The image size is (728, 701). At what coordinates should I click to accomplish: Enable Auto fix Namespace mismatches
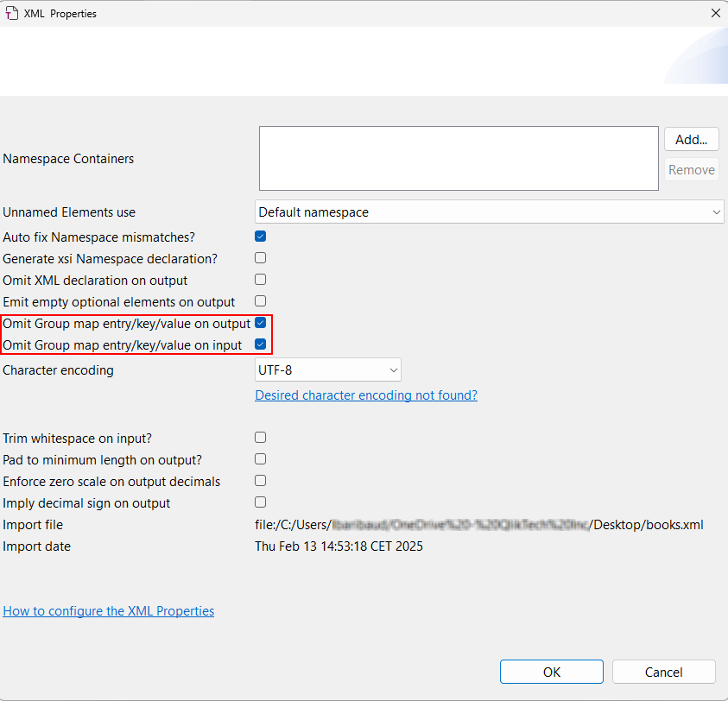click(x=260, y=236)
